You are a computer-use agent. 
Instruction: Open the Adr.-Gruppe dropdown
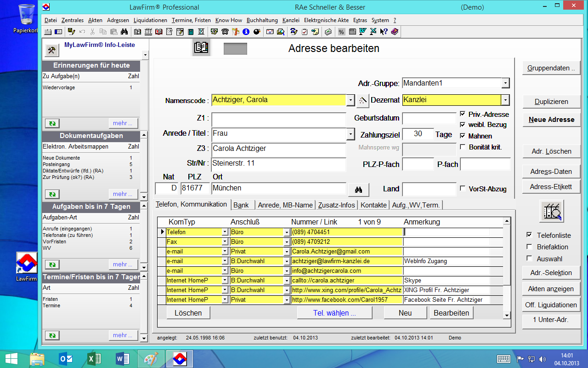[505, 83]
